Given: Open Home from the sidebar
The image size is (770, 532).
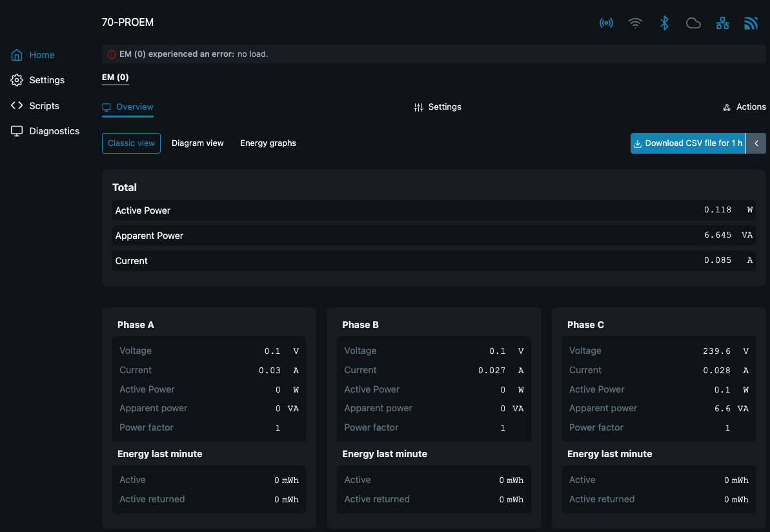Looking at the screenshot, I should coord(41,55).
